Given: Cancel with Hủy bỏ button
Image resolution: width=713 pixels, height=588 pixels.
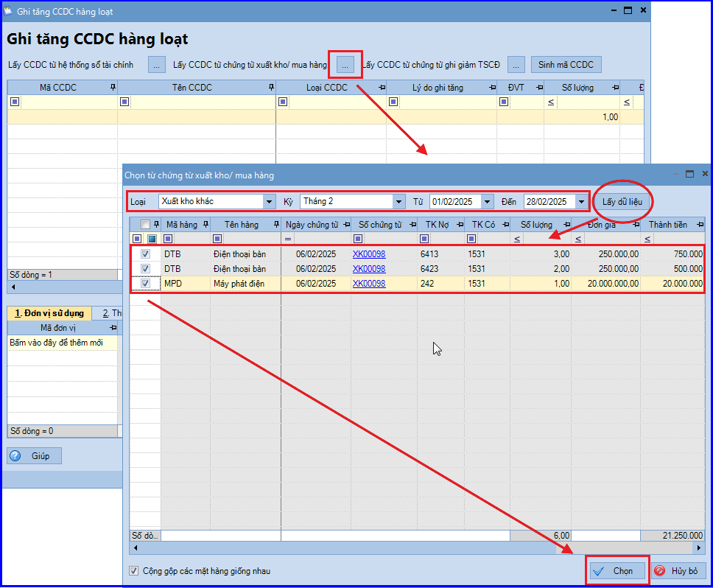Looking at the screenshot, I should coord(678,571).
